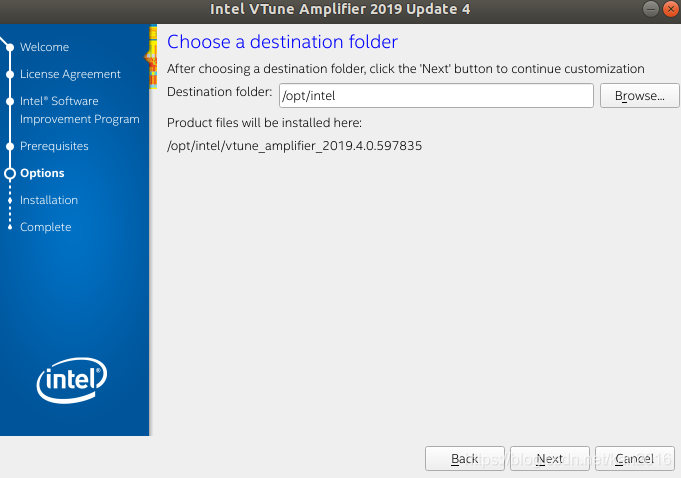The image size is (681, 478).
Task: Click the 'After choosing a destination folder' instruction text
Action: tap(406, 69)
